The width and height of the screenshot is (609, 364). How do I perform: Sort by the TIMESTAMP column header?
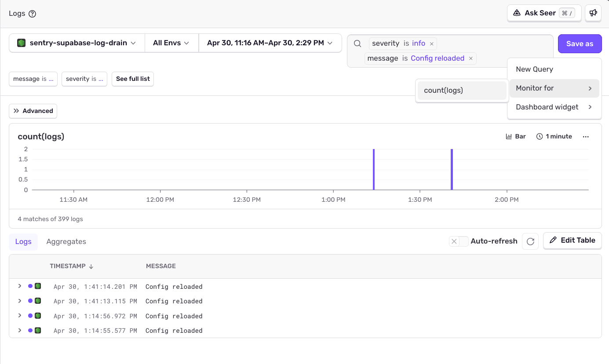72,266
